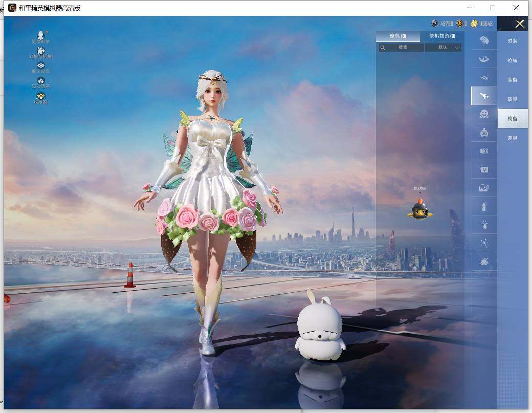This screenshot has width=532, height=413.
Task: Open the picture background category
Action: pyautogui.click(x=484, y=188)
